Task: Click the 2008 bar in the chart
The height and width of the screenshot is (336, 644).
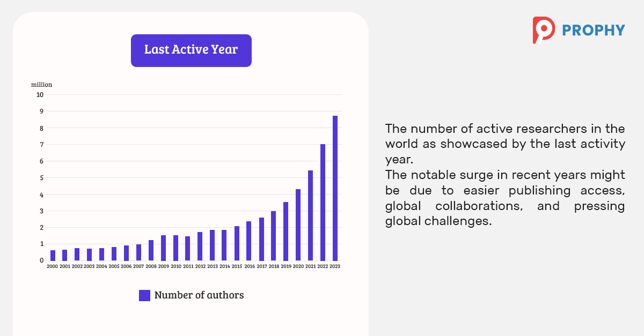Action: coord(151,250)
